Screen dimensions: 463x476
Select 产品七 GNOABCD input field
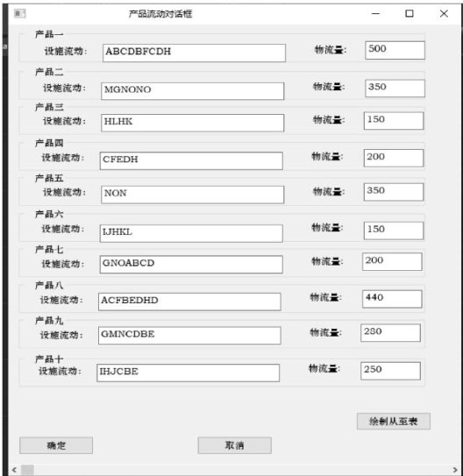(191, 265)
